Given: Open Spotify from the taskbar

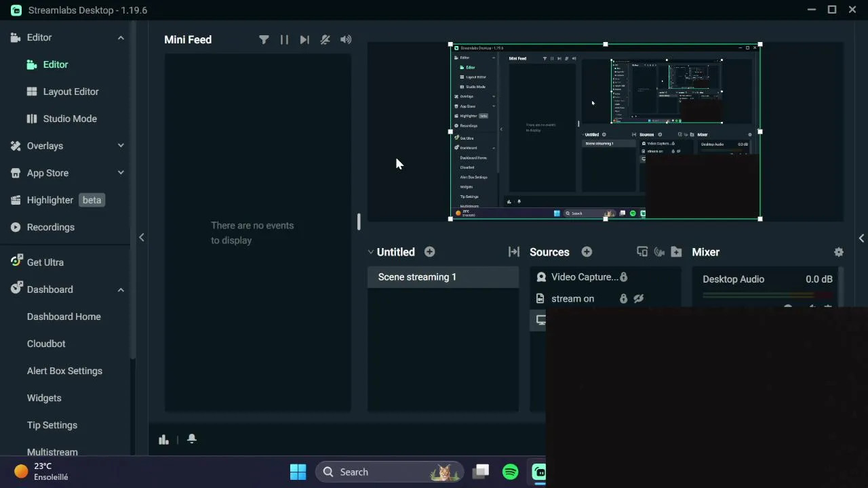Looking at the screenshot, I should 510,472.
